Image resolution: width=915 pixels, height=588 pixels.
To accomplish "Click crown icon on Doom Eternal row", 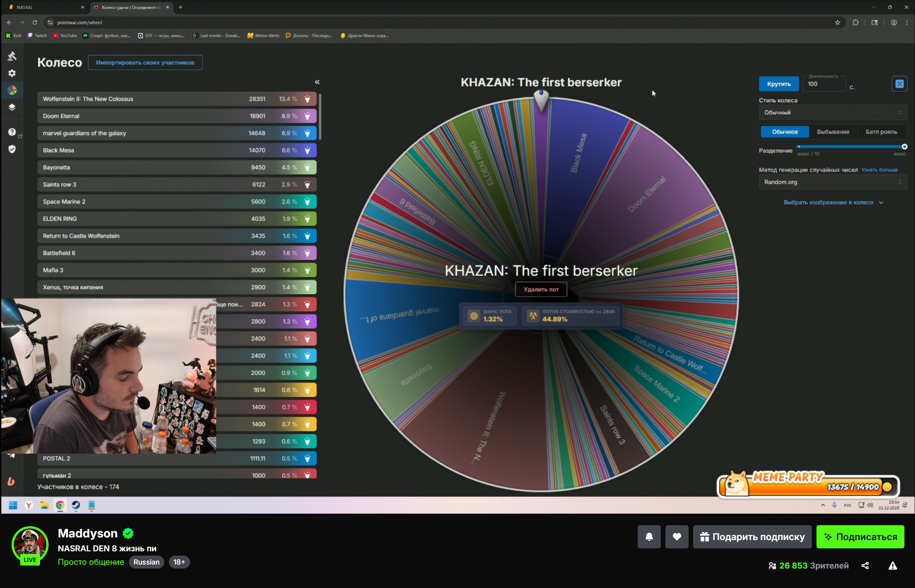I will pos(307,116).
